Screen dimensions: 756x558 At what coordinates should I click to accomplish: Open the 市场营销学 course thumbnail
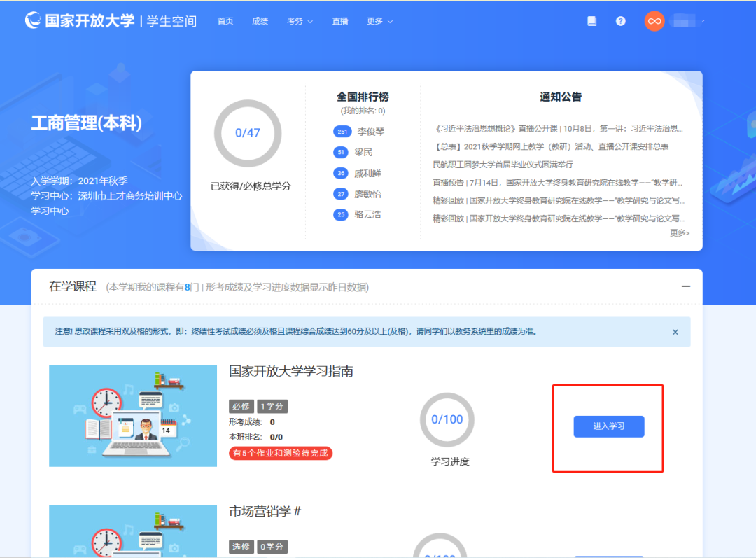(x=133, y=531)
